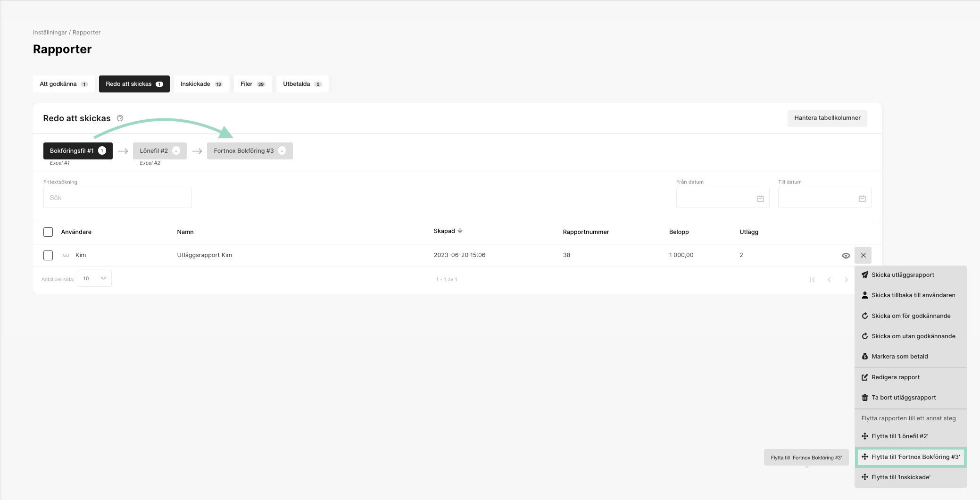Move report via Flytta till 'Lönefil #2'

(910, 436)
